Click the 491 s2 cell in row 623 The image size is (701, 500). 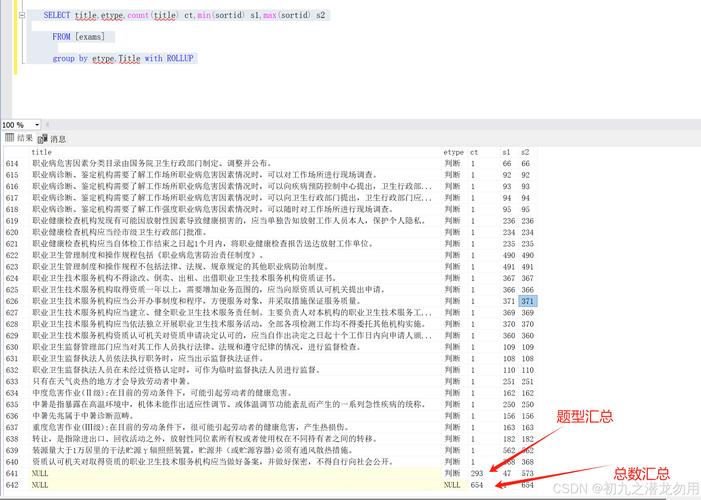coord(528,267)
